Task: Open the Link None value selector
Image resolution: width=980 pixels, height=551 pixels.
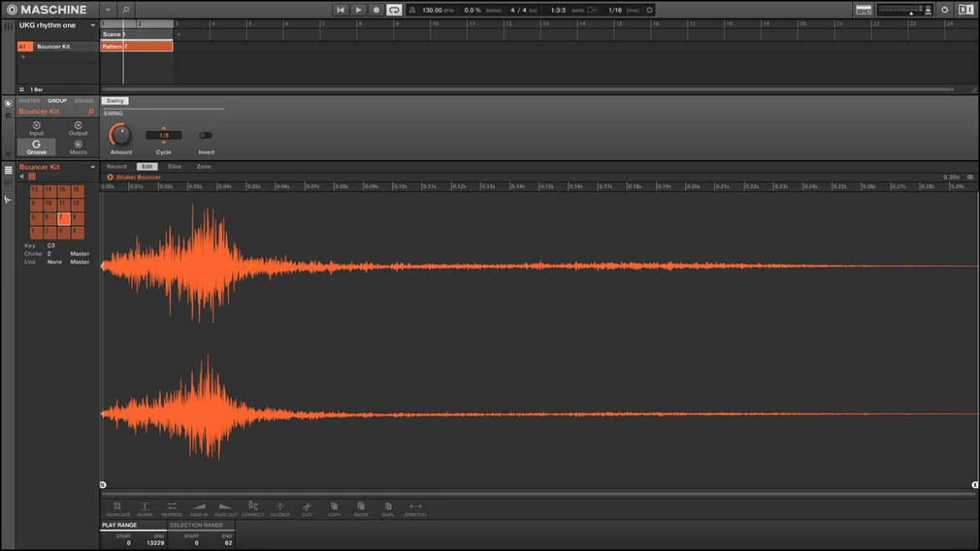Action: [54, 262]
